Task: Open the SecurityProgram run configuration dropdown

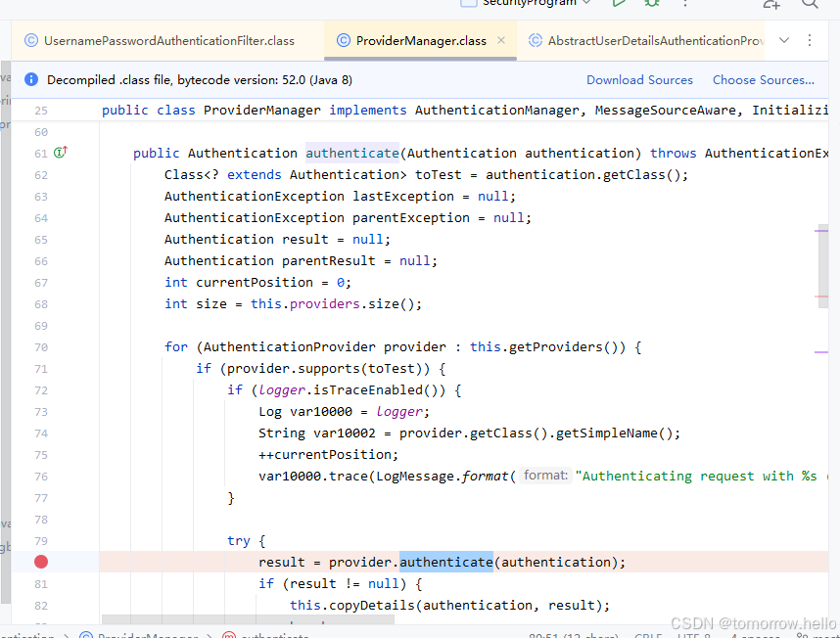Action: click(526, 3)
